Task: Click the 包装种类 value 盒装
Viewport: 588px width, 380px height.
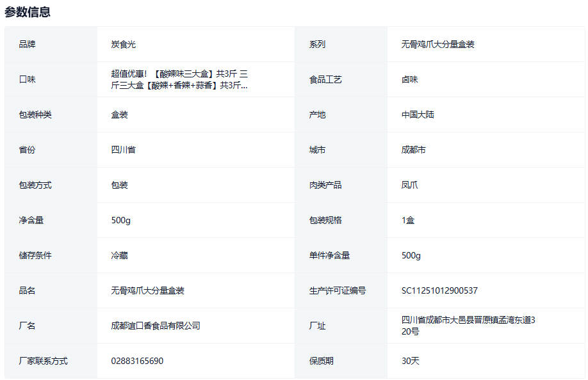Action: pos(119,115)
